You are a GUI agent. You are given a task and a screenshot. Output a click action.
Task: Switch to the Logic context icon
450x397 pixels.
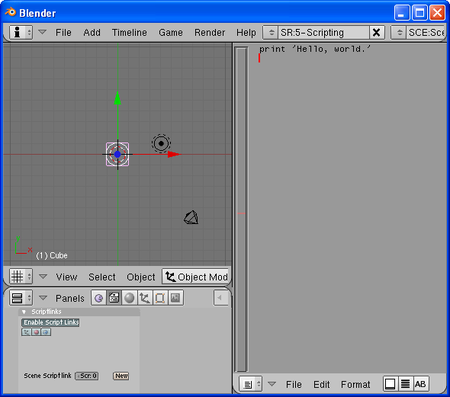point(99,298)
